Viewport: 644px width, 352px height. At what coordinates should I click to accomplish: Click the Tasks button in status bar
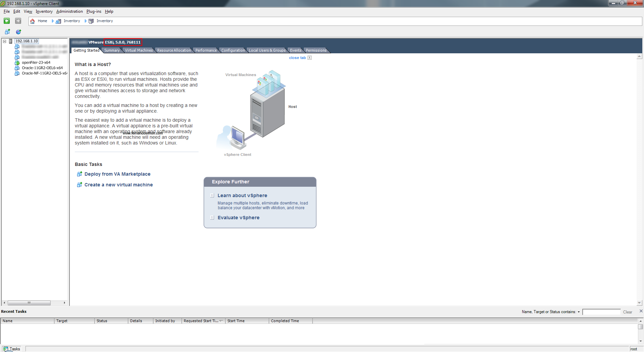[x=12, y=349]
